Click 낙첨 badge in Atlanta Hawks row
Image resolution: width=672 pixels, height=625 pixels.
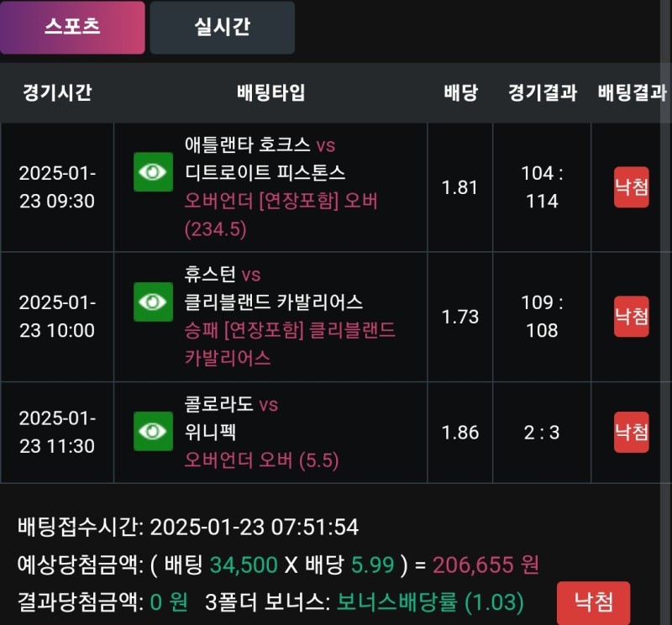click(631, 186)
